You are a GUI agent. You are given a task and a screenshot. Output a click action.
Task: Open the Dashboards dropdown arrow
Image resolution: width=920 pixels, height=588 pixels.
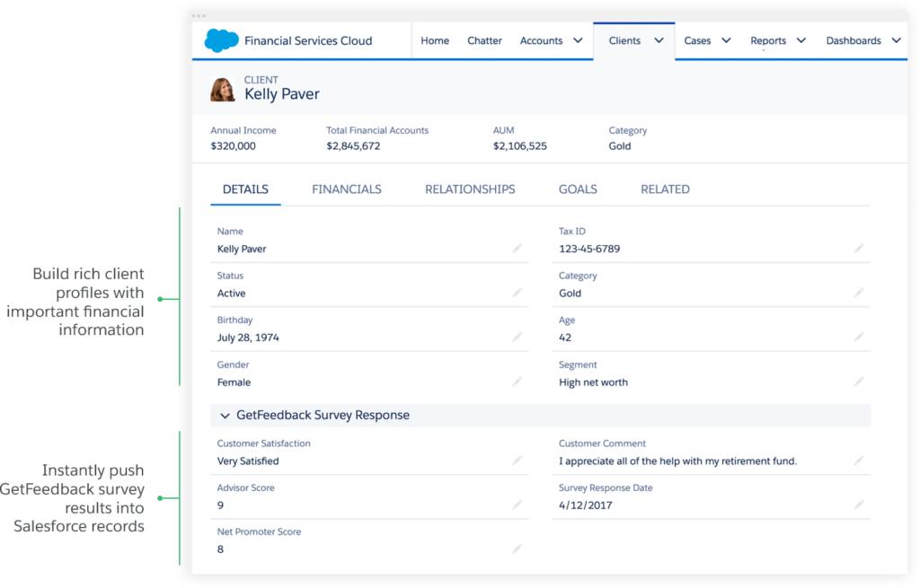tap(896, 40)
